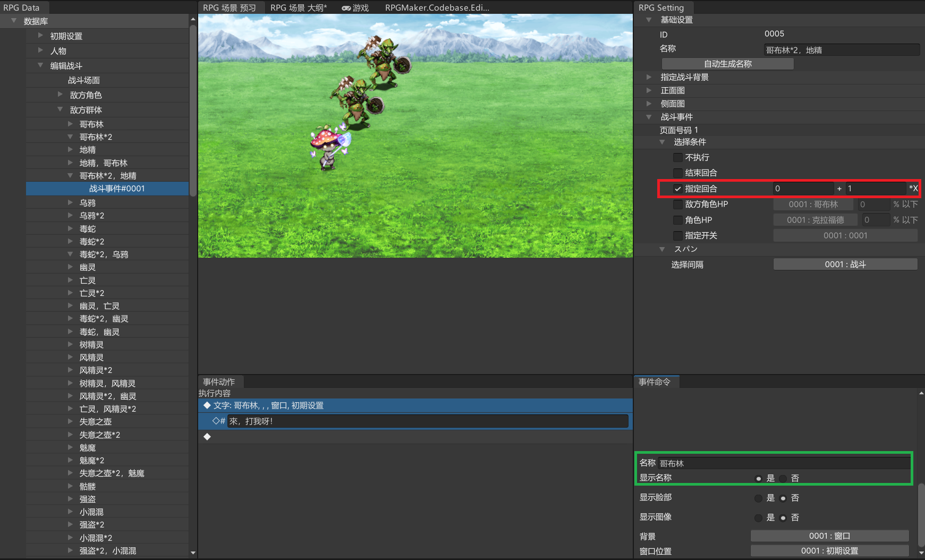Uncheck the 指定回合 checkbox
The height and width of the screenshot is (560, 925).
[678, 189]
